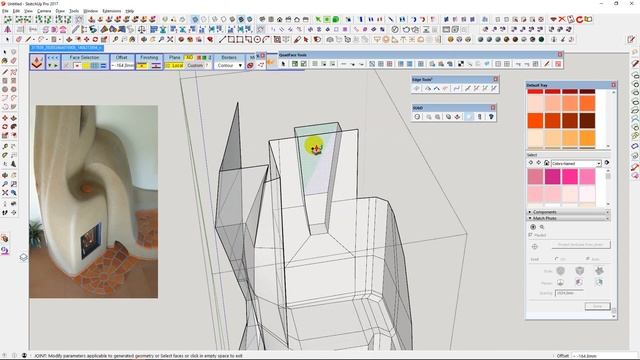Close the Default Tray panel

pyautogui.click(x=613, y=85)
